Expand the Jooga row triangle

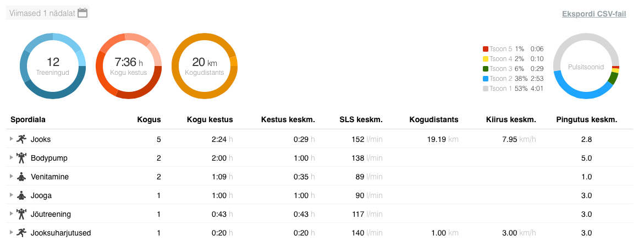pyautogui.click(x=12, y=195)
